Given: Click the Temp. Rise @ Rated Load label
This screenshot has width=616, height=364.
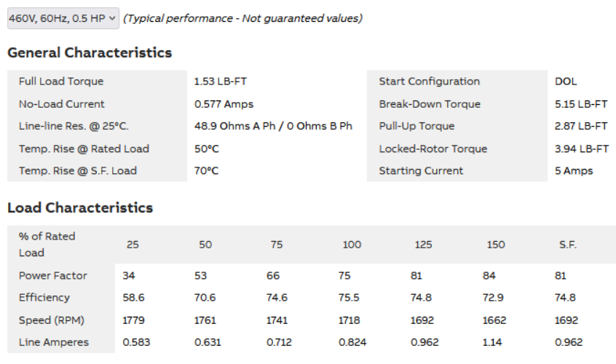Looking at the screenshot, I should pyautogui.click(x=84, y=149).
